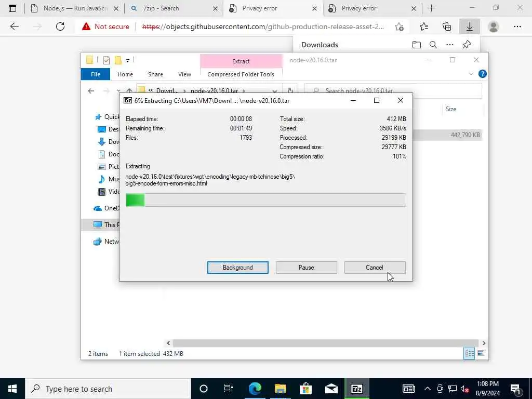Search downloads in Downloads panel
Image resolution: width=532 pixels, height=399 pixels.
[433, 45]
